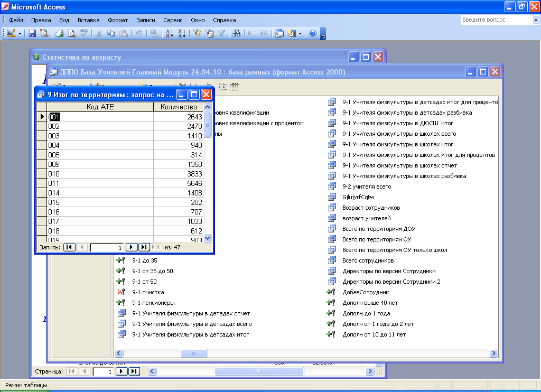Click the Insert Hyperlink icon
The height and width of the screenshot is (392, 541).
pyautogui.click(x=154, y=33)
